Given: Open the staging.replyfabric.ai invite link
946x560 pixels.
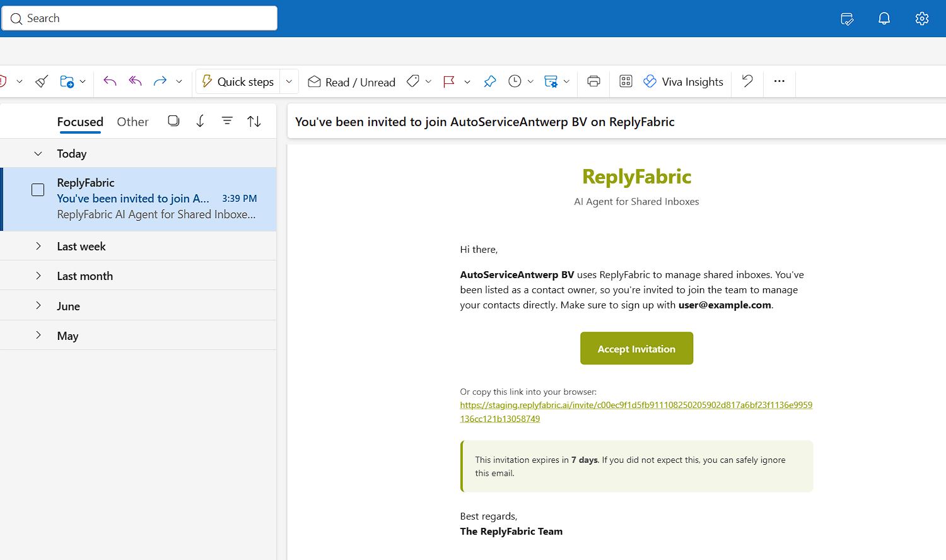Looking at the screenshot, I should click(636, 412).
